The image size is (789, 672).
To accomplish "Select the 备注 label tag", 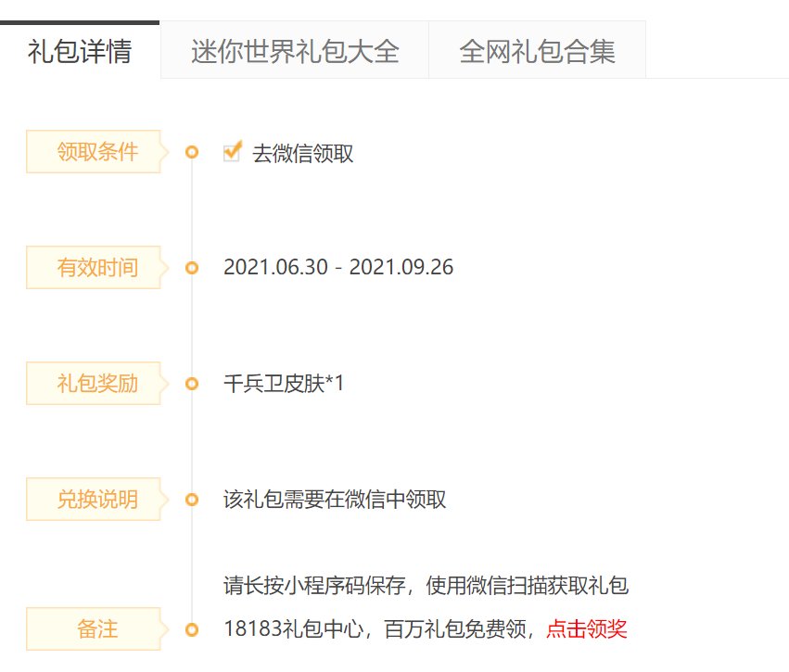I will click(96, 628).
